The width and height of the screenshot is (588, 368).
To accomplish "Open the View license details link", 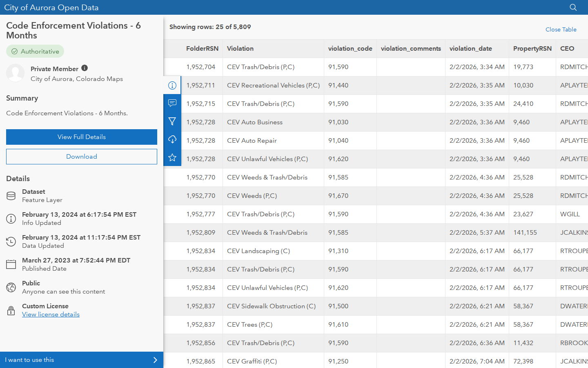I will tap(51, 314).
